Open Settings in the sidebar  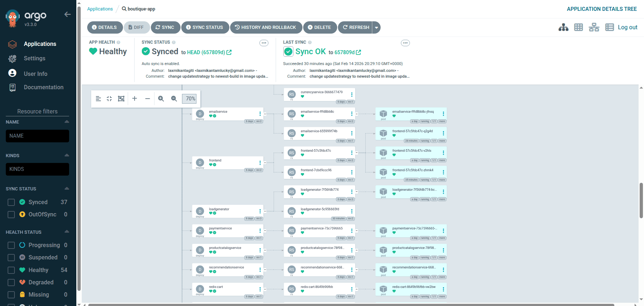tap(34, 59)
